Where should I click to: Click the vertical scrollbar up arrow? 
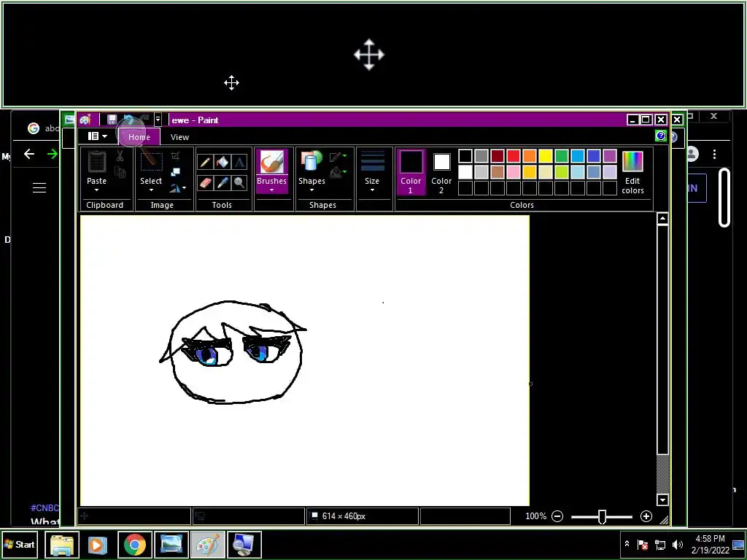[662, 219]
